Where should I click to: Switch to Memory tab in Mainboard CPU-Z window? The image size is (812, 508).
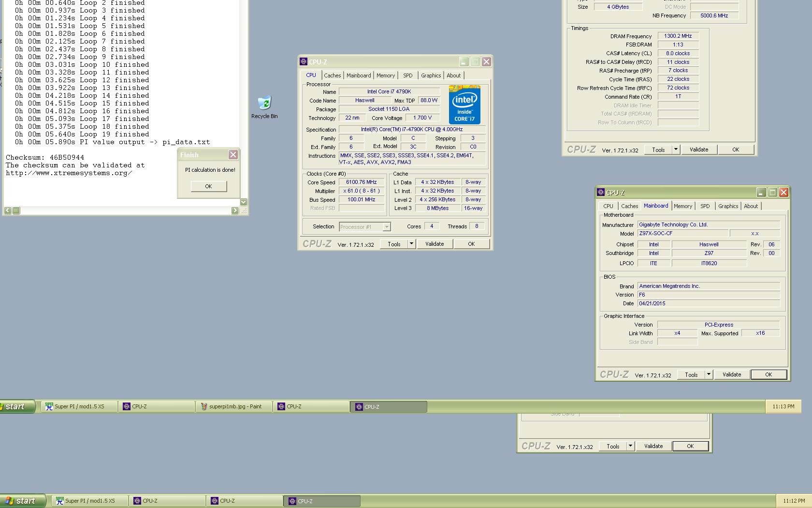point(683,206)
